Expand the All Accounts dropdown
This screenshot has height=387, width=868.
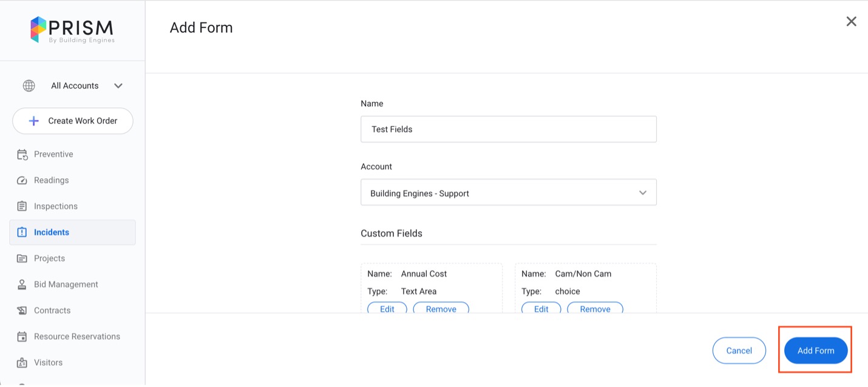point(118,86)
